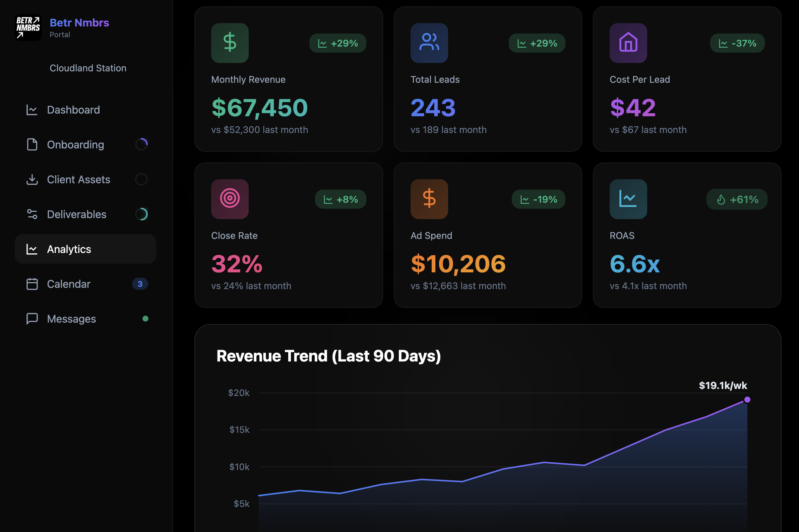This screenshot has width=799, height=532.
Task: Click the ROAS +61% badge
Action: [x=737, y=199]
